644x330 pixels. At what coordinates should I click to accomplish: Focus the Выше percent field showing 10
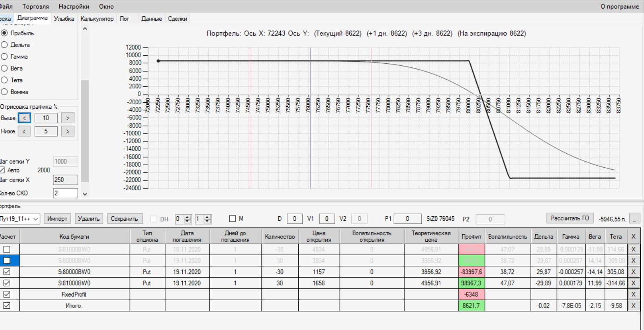point(46,118)
